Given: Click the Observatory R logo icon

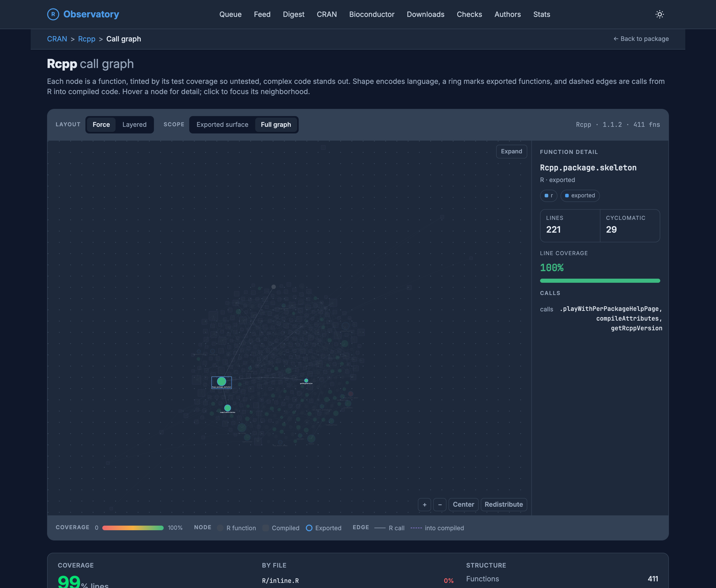Looking at the screenshot, I should coord(53,14).
